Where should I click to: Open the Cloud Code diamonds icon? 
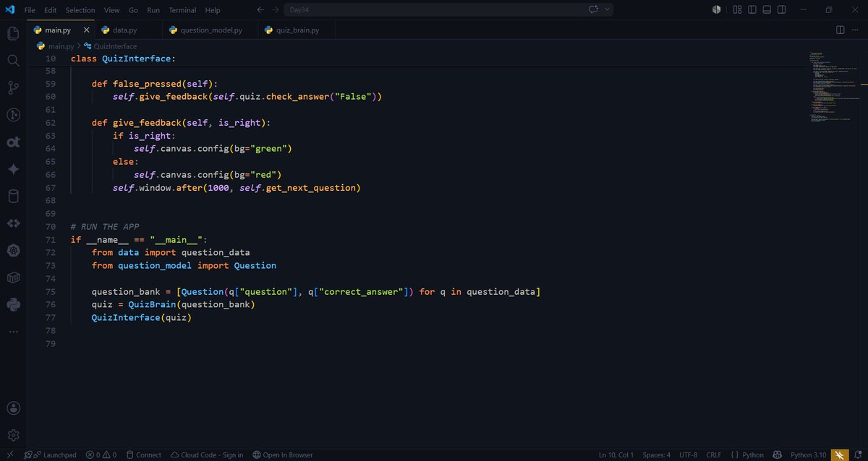(13, 223)
